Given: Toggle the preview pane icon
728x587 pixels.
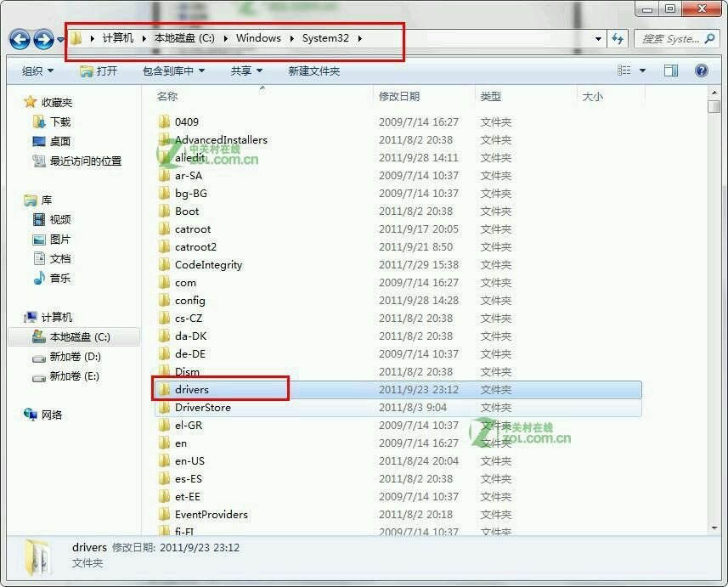Looking at the screenshot, I should pyautogui.click(x=671, y=71).
